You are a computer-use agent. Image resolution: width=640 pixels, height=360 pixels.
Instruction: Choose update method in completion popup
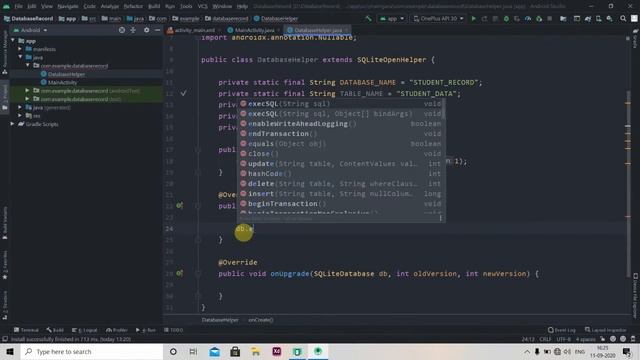[341, 164]
